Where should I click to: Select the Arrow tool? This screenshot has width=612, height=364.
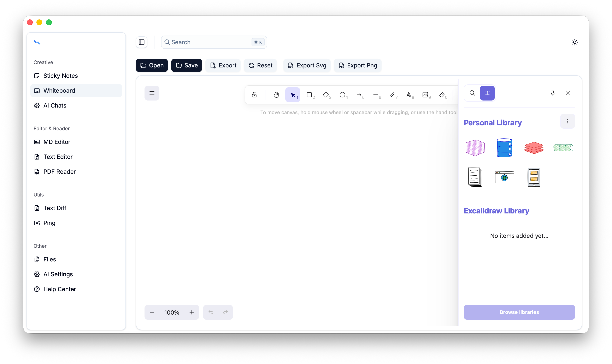360,95
